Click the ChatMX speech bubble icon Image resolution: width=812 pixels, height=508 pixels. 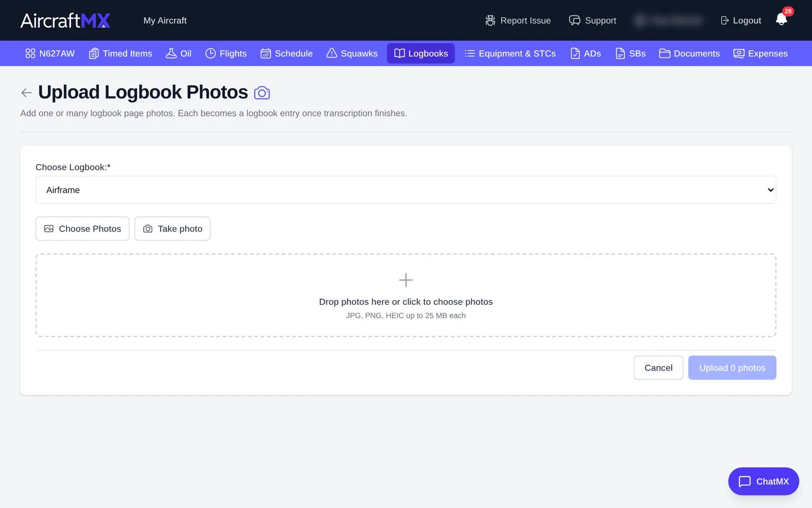click(745, 482)
